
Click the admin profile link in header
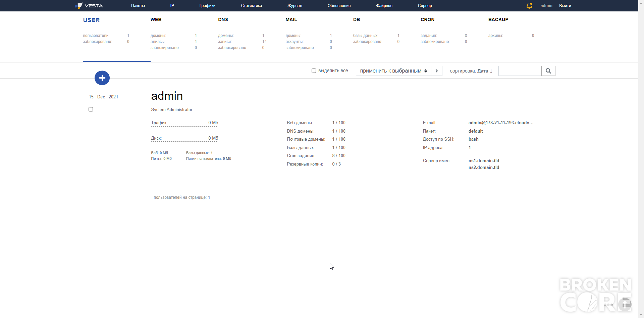tap(546, 6)
